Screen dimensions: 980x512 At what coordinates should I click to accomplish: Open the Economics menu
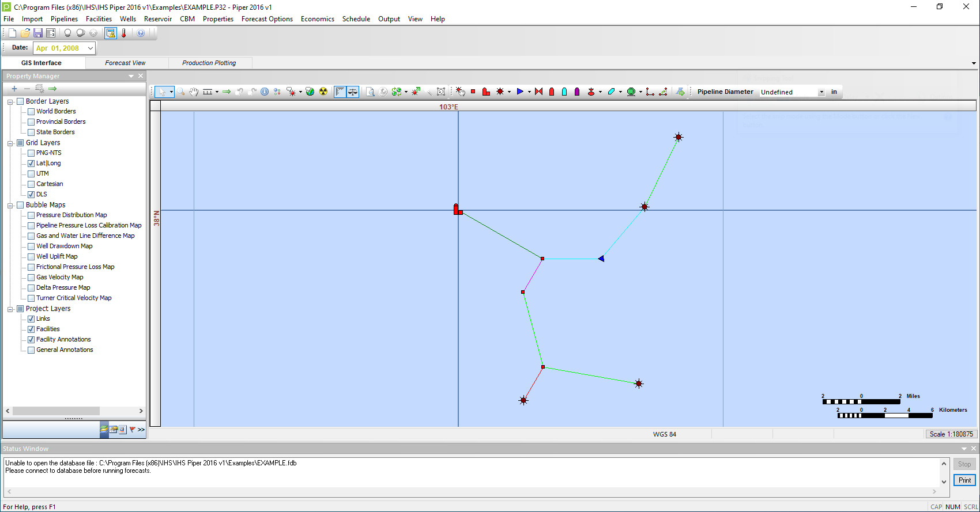317,19
